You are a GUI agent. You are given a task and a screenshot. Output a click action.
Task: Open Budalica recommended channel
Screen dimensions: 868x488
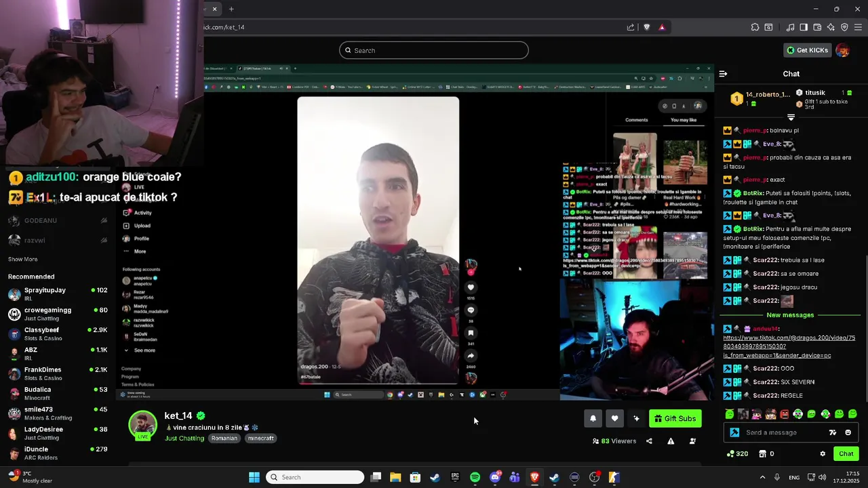pyautogui.click(x=58, y=393)
